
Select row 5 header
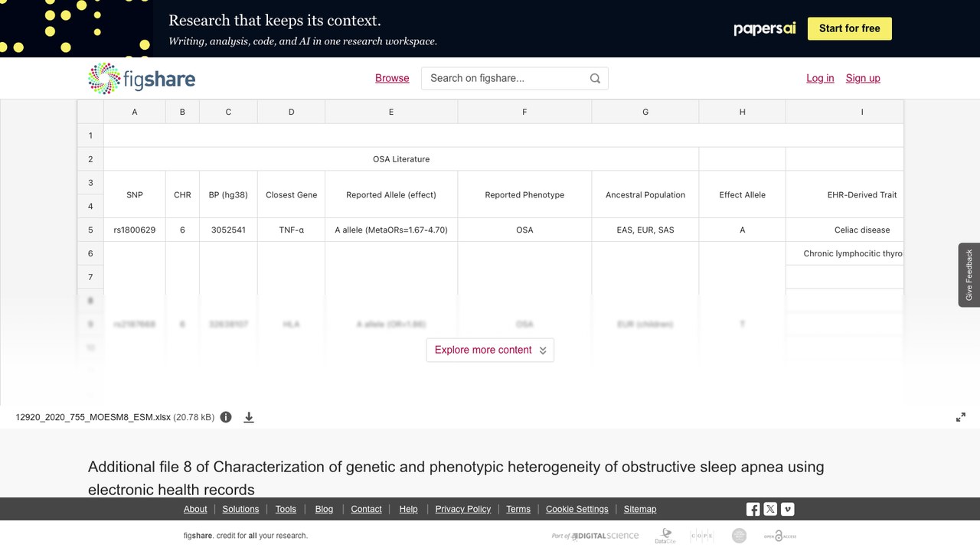pyautogui.click(x=90, y=230)
